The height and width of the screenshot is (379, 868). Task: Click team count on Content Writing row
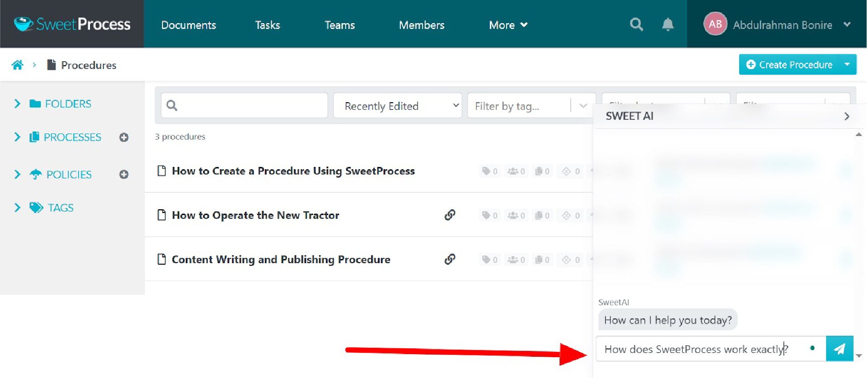pos(516,259)
